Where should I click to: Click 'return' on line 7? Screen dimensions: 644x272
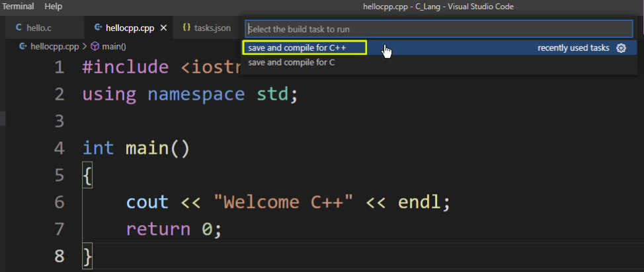click(x=158, y=229)
